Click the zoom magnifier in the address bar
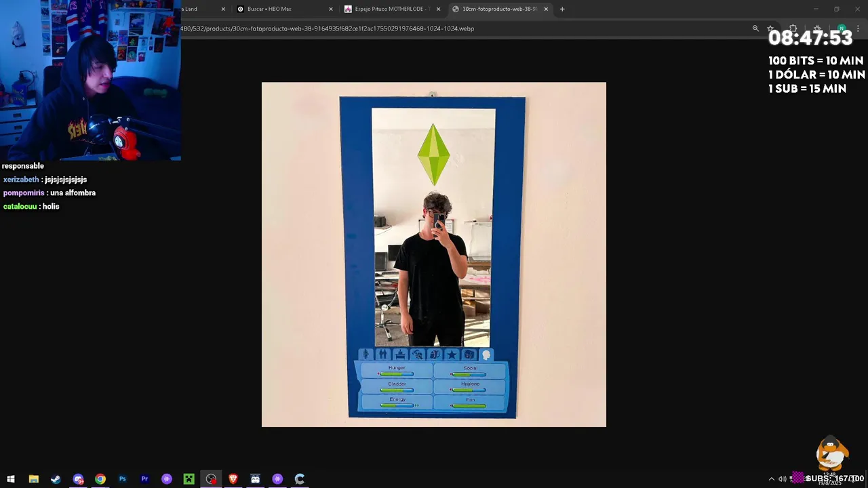 click(x=755, y=28)
